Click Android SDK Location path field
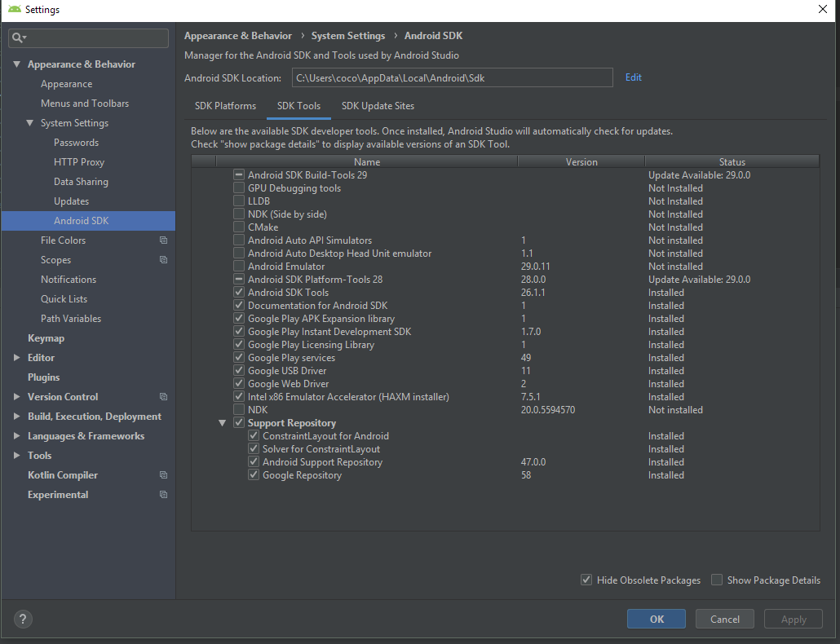 click(x=452, y=77)
